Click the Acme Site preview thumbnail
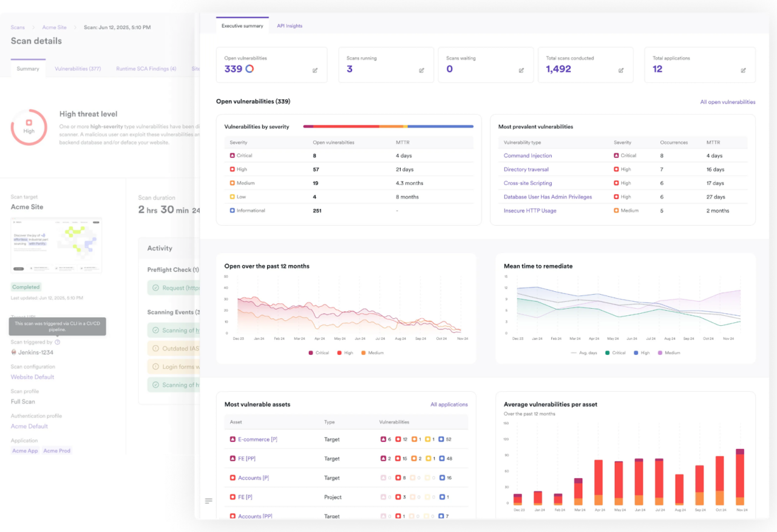 [x=56, y=246]
